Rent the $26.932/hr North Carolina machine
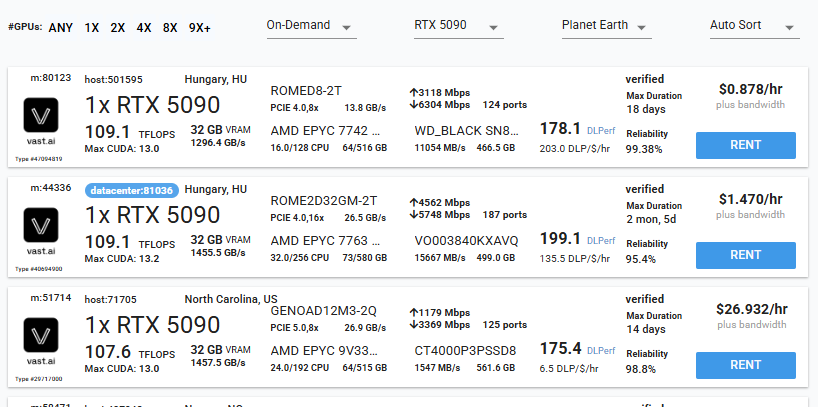 point(746,365)
